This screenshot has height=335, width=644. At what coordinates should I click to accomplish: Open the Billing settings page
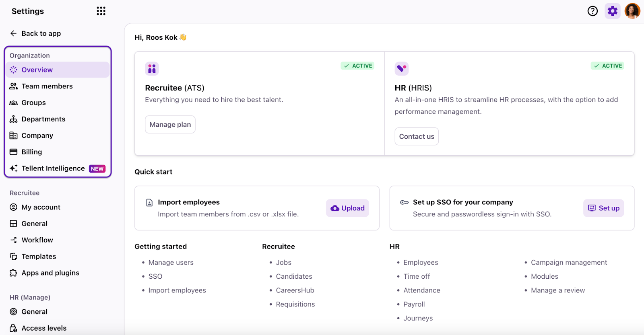coord(31,152)
